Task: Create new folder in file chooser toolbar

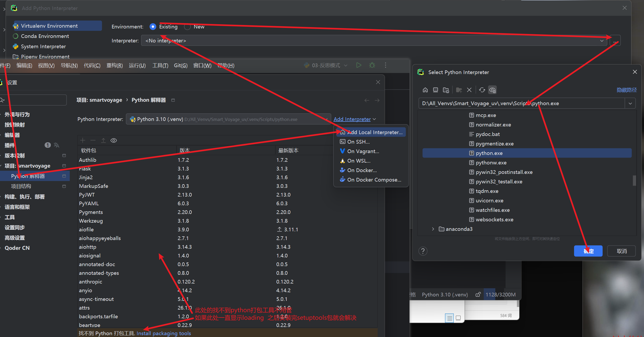Action: point(459,90)
